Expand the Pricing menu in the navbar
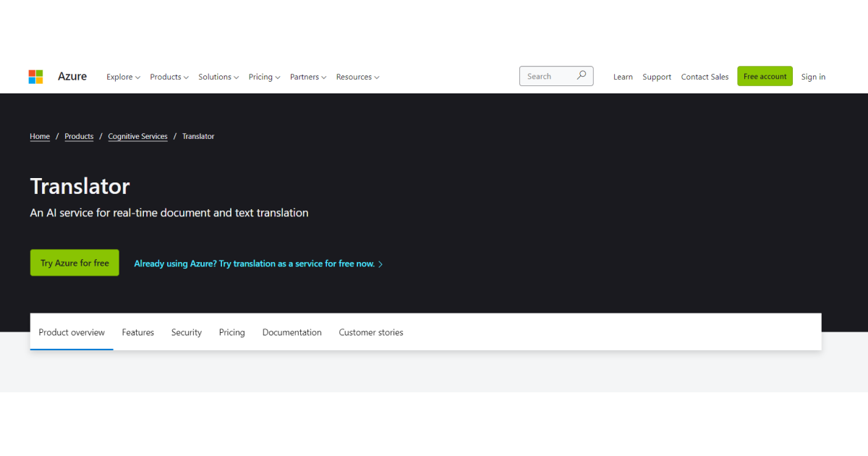Image resolution: width=868 pixels, height=456 pixels. click(264, 77)
